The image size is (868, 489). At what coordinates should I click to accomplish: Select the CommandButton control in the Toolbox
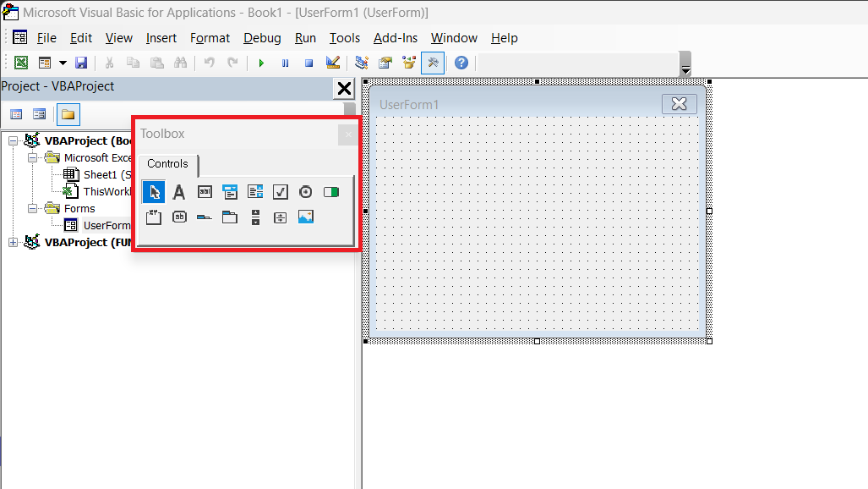(179, 217)
